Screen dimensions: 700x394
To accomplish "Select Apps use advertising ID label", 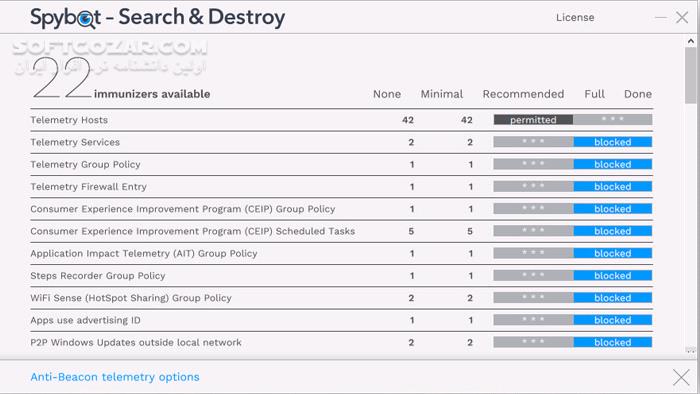I will pos(85,321).
